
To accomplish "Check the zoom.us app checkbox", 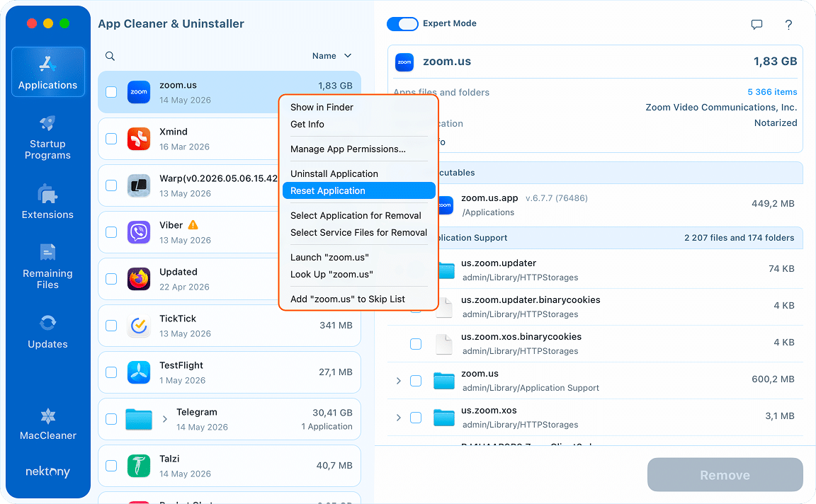I will pyautogui.click(x=111, y=92).
